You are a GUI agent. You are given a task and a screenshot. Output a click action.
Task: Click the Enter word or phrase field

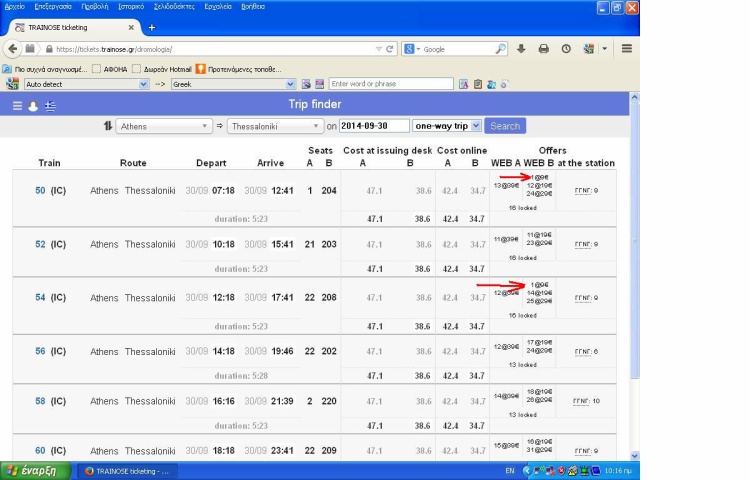point(391,84)
